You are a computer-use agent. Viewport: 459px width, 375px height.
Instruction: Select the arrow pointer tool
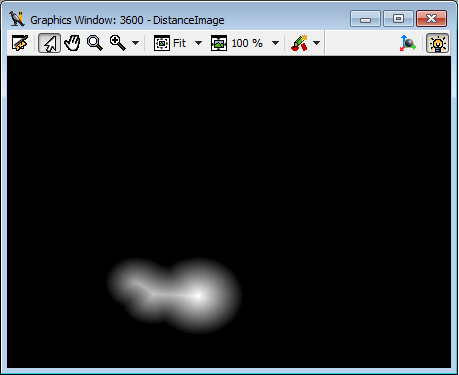tap(49, 43)
